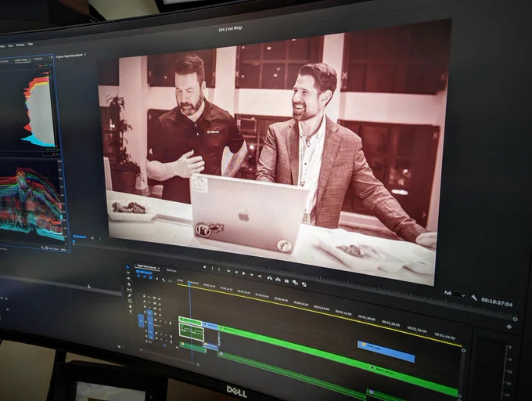Image resolution: width=532 pixels, height=401 pixels.
Task: Open the View menu
Action: pyautogui.click(x=10, y=45)
